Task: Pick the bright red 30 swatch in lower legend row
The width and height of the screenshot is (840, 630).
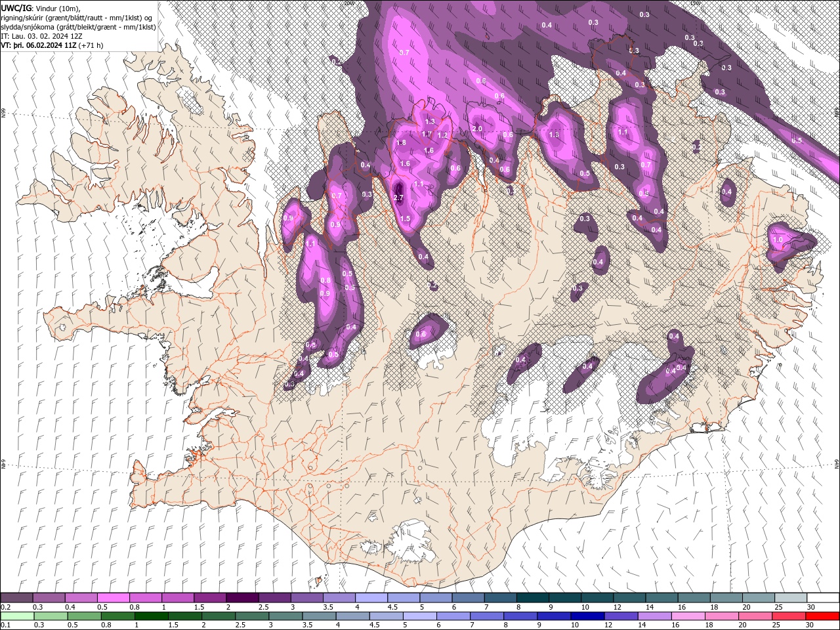Action: coord(822,616)
